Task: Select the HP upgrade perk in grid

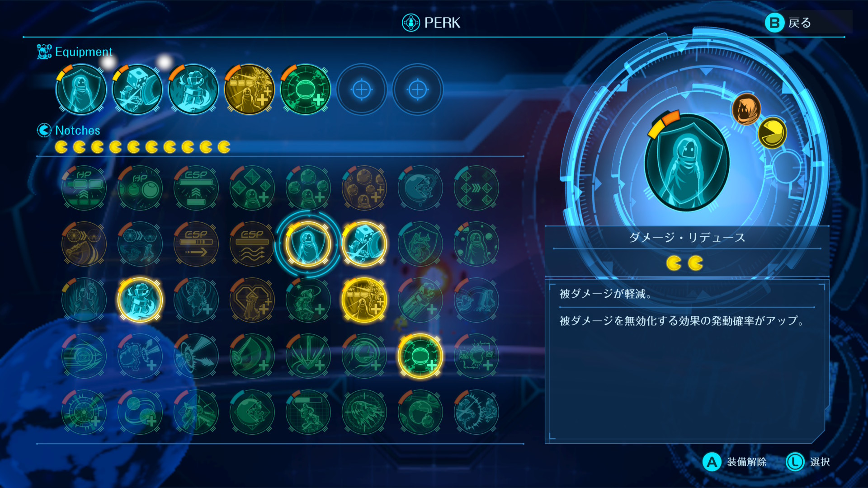Action: coord(84,188)
